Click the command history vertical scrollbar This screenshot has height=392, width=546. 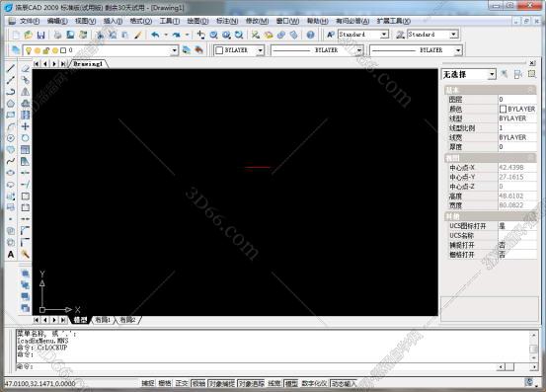pyautogui.click(x=533, y=347)
